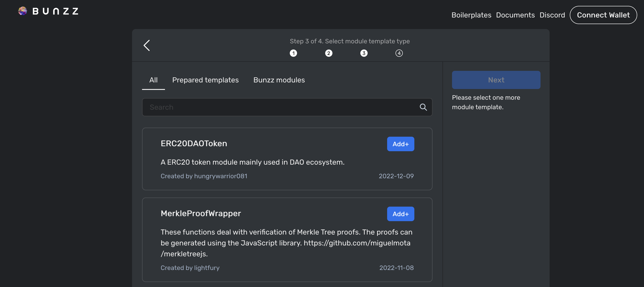Image resolution: width=644 pixels, height=287 pixels.
Task: Click step 1 circle indicator
Action: [293, 53]
